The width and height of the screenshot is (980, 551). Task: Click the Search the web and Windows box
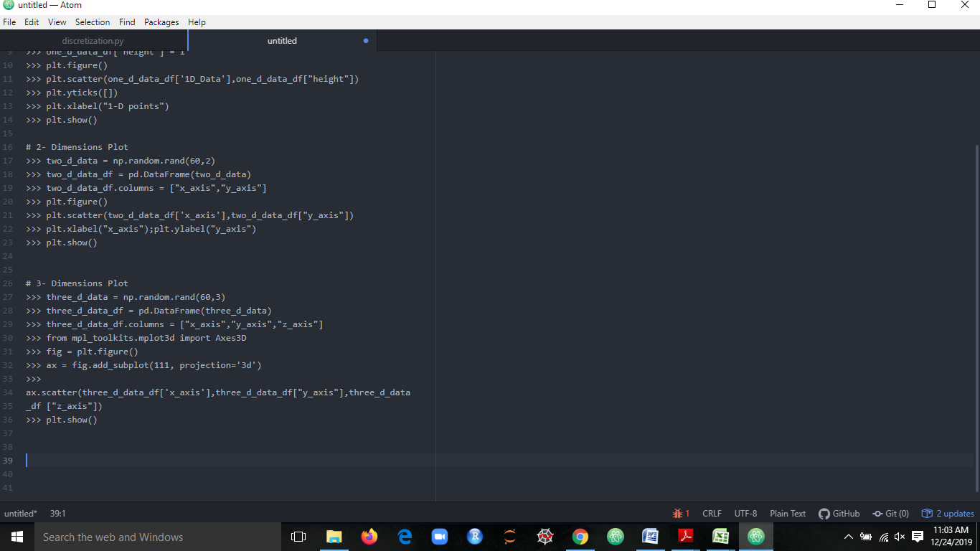(x=158, y=537)
